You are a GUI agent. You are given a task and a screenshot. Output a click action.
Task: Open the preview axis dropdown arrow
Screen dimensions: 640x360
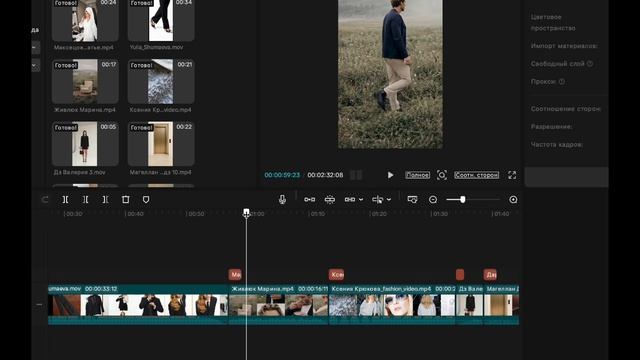pyautogui.click(x=389, y=200)
